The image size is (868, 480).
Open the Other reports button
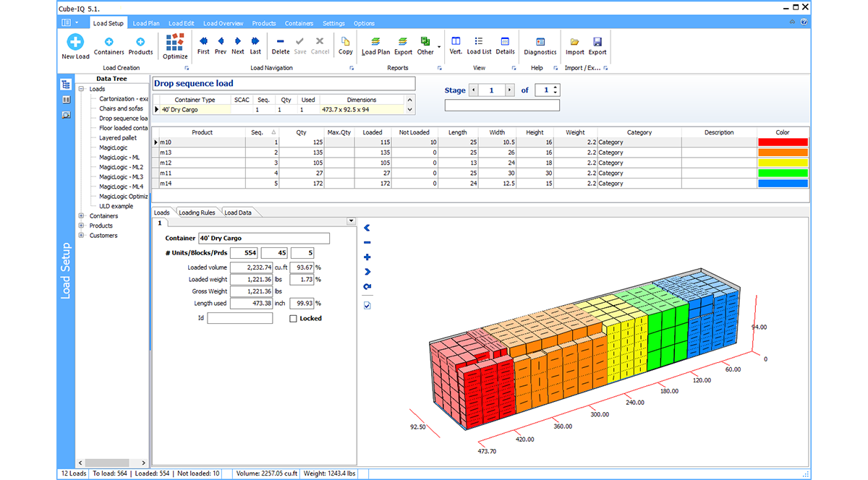pyautogui.click(x=425, y=46)
